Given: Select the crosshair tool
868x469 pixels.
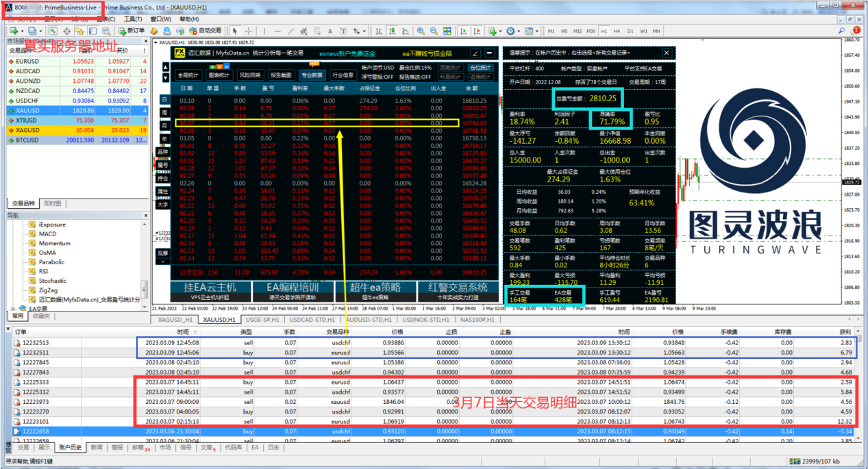Looking at the screenshot, I should [249, 31].
